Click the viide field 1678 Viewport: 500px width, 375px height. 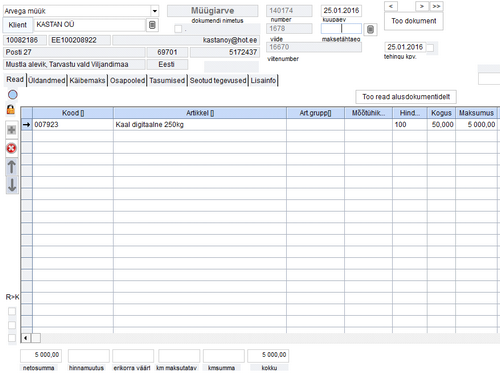coord(289,29)
